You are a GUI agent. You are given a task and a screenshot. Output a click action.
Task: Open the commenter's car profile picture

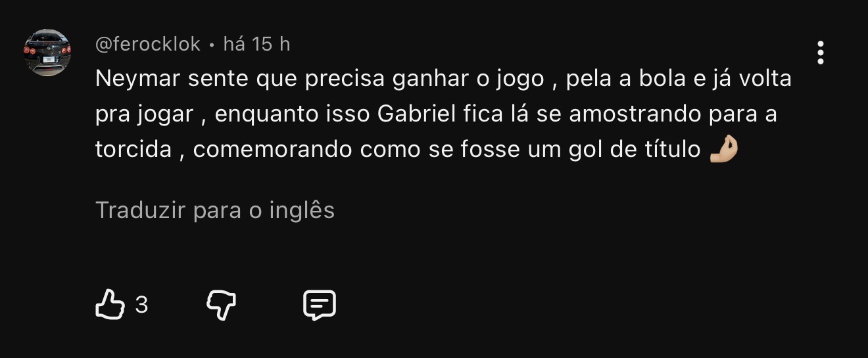tap(47, 53)
